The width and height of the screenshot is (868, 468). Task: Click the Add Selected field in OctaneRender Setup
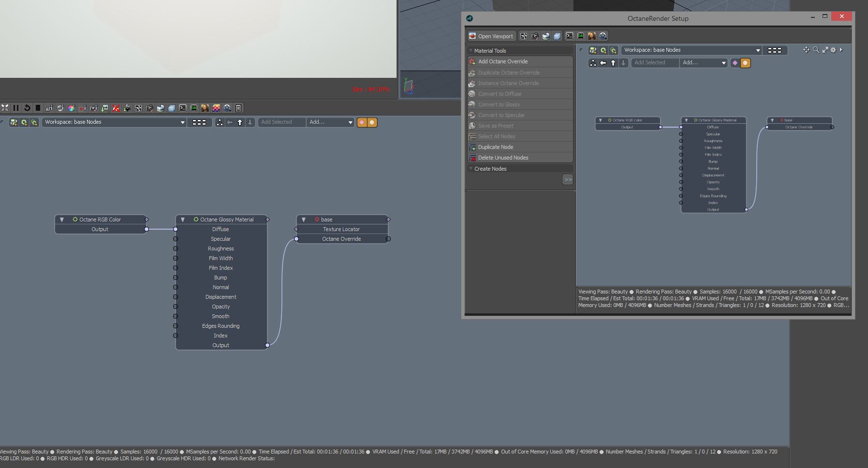pyautogui.click(x=655, y=63)
